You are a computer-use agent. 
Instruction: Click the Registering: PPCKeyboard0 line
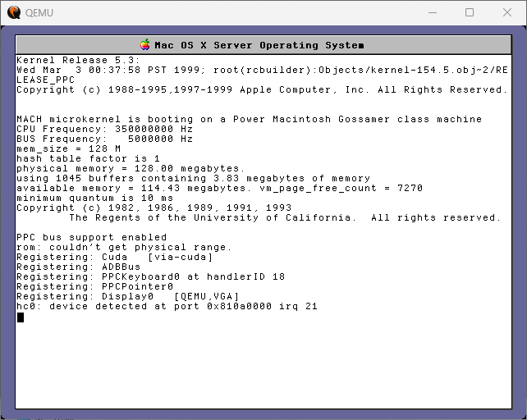pos(151,276)
